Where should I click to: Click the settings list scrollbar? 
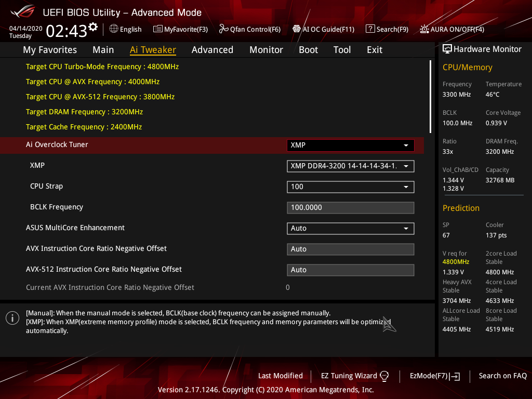(x=430, y=97)
